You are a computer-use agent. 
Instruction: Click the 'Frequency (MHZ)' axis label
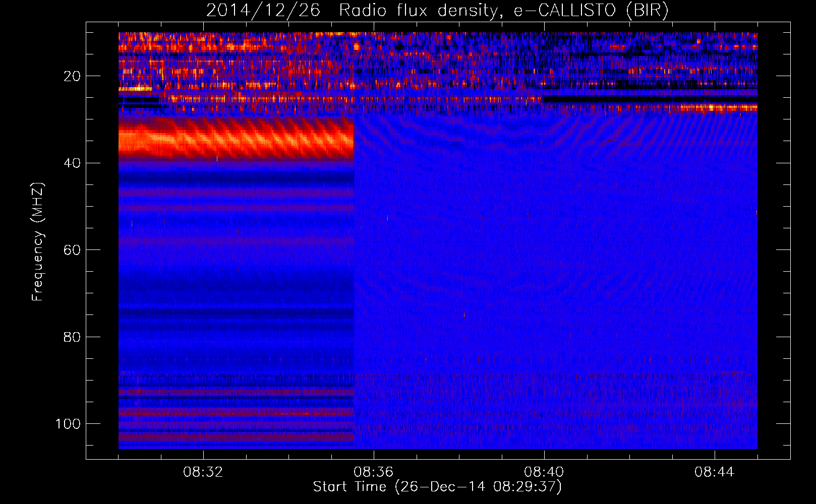(x=38, y=242)
